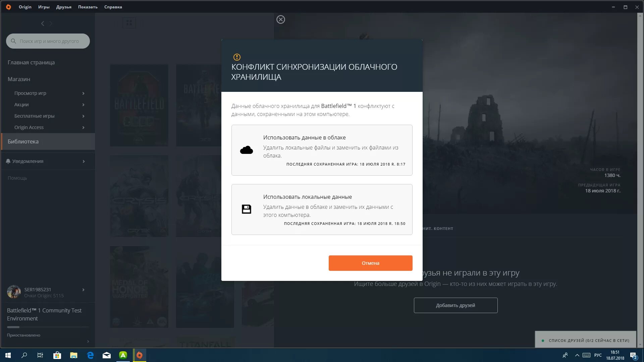
Task: Open the Origin menu in menu bar
Action: tap(25, 7)
